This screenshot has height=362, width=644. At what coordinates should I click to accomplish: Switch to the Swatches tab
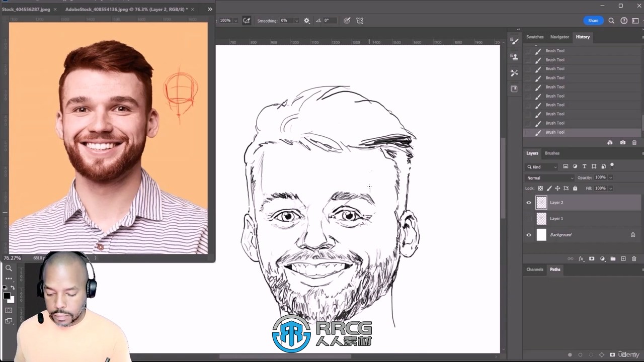coord(535,37)
